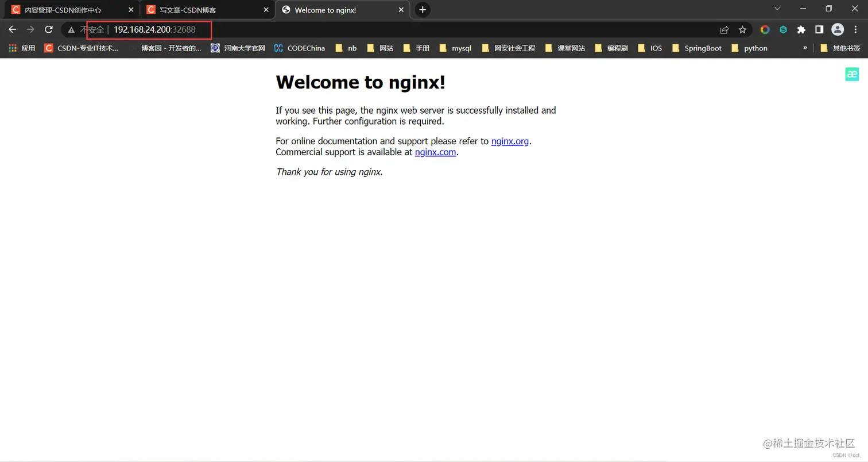Open the colorful circle extension icon
Screen dimensions: 868x462
[765, 29]
